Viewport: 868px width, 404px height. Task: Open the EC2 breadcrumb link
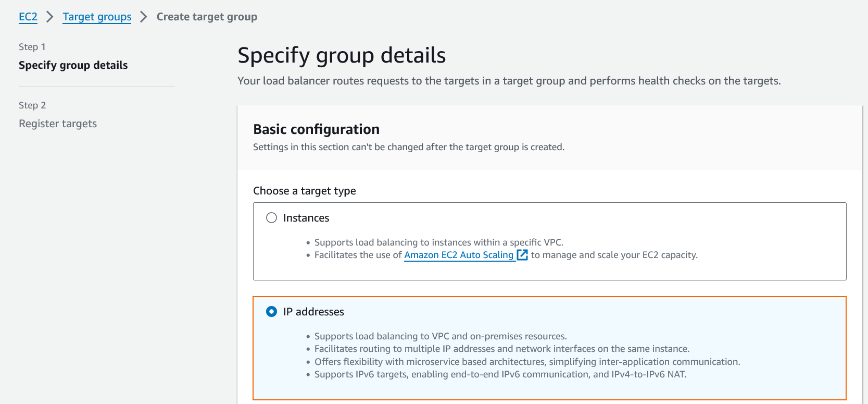click(28, 17)
